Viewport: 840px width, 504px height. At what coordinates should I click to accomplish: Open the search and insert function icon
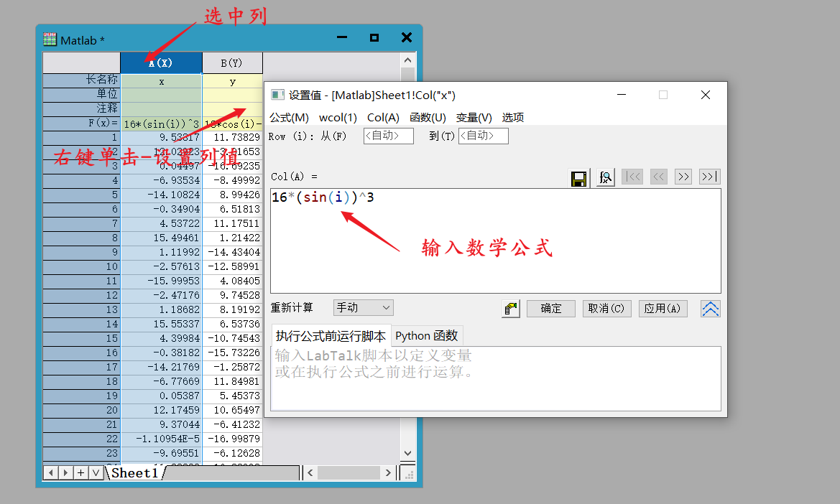[605, 177]
